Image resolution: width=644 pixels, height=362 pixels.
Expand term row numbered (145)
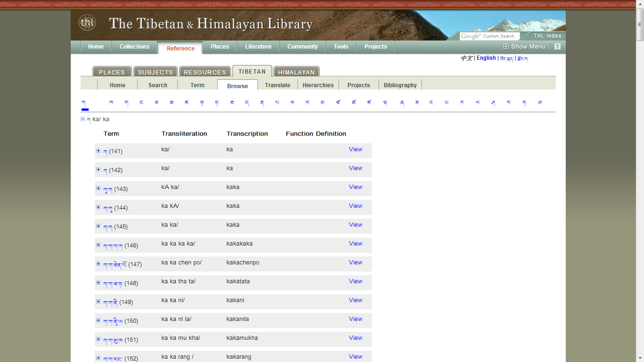pyautogui.click(x=98, y=226)
